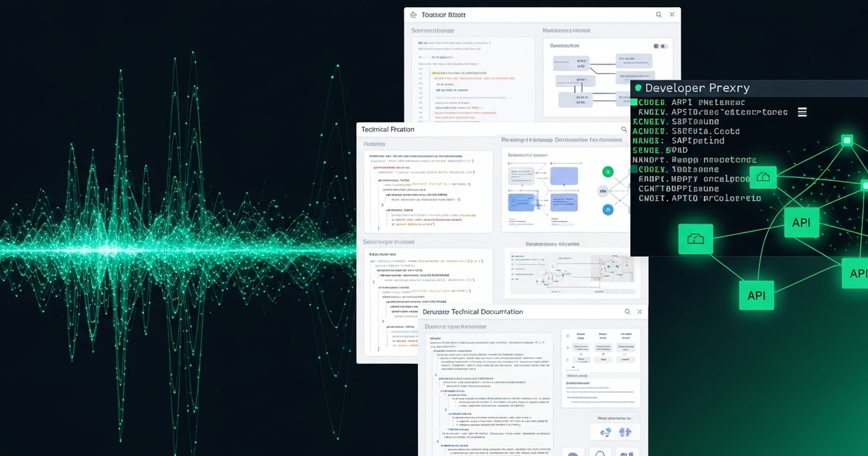The width and height of the screenshot is (868, 456).
Task: Click the blue circle node in Technical Fraction diagram
Action: (x=606, y=210)
